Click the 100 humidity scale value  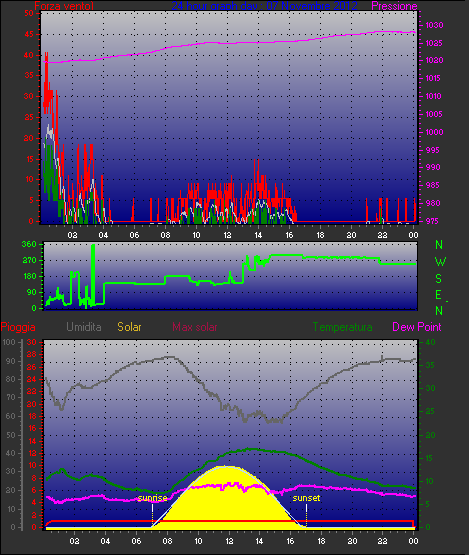[x=9, y=342]
